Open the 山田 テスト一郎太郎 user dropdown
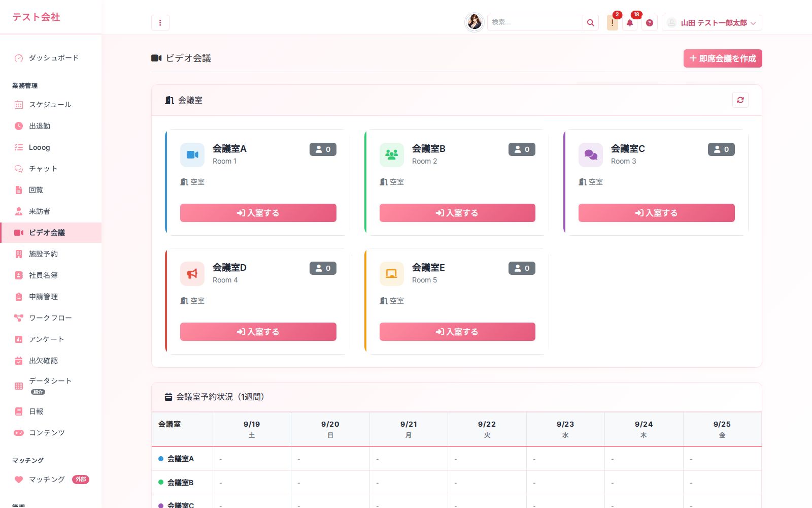Image resolution: width=812 pixels, height=508 pixels. click(712, 23)
